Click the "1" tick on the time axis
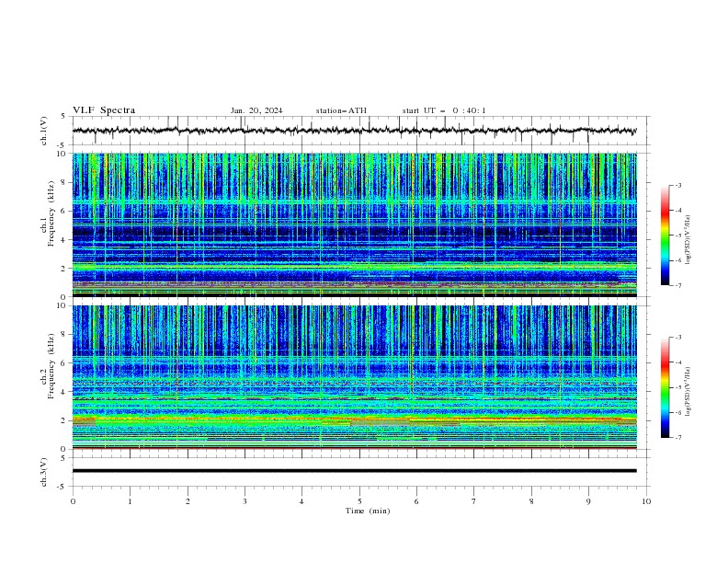The image size is (728, 563). point(130,501)
